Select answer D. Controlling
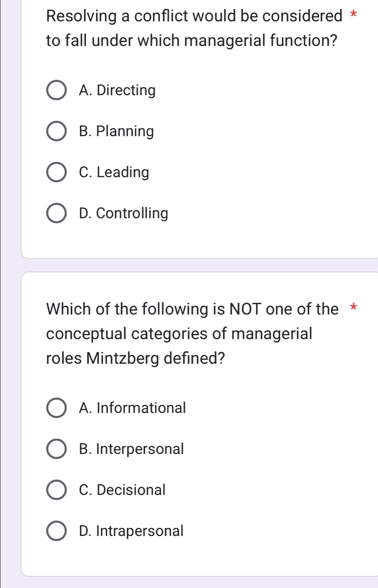 pos(56,213)
